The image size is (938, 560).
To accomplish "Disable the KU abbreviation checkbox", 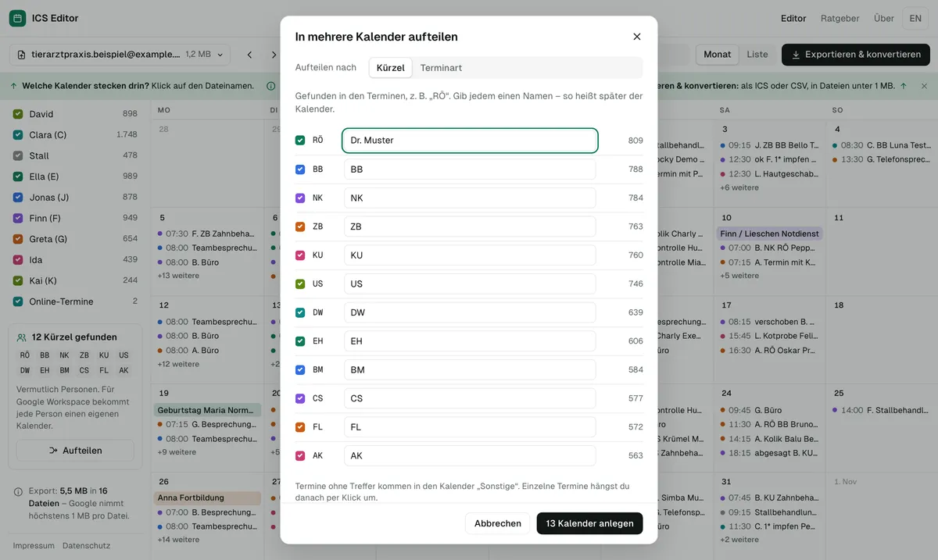I will click(x=300, y=255).
